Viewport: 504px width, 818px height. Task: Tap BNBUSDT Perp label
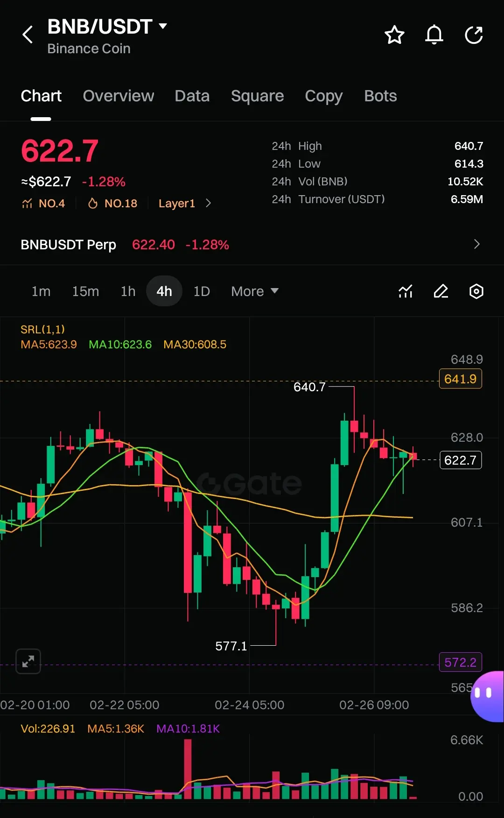pos(69,245)
